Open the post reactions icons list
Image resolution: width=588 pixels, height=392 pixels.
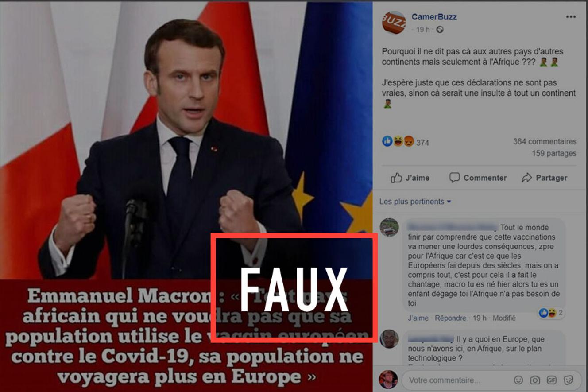398,141
